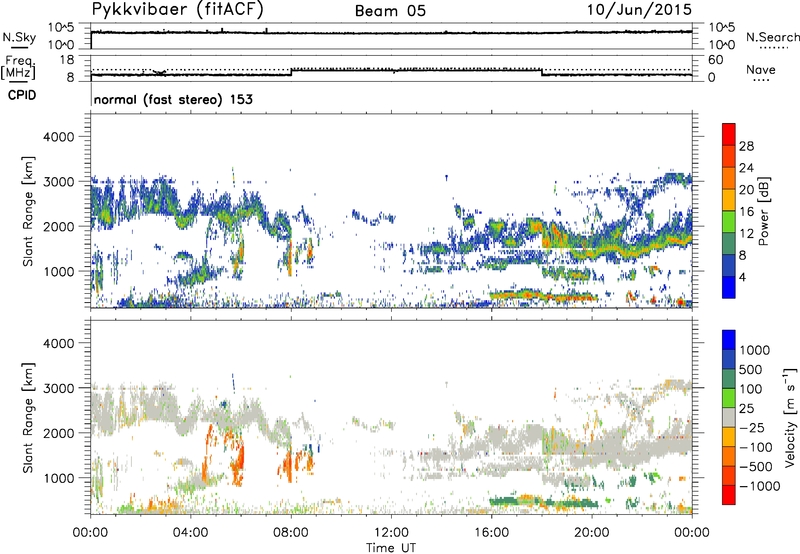Click the date '10/Jun/2015'
Image resolution: width=800 pixels, height=554 pixels.
pos(639,9)
